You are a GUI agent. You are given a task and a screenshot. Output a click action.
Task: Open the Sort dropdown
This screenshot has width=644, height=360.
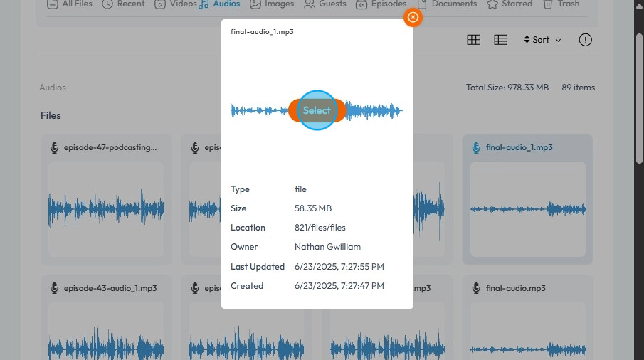pos(542,40)
